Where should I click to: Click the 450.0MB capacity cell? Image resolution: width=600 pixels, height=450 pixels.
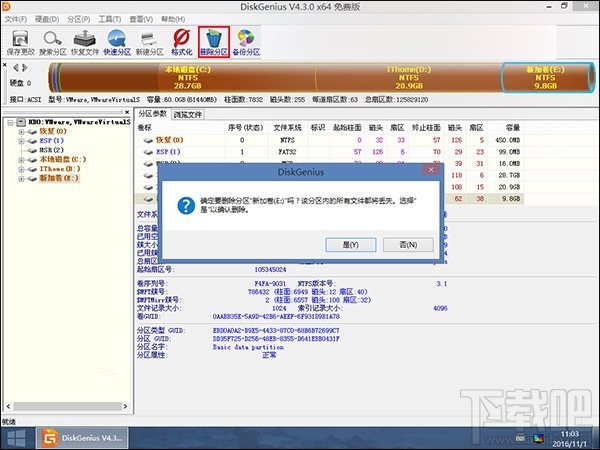click(508, 140)
